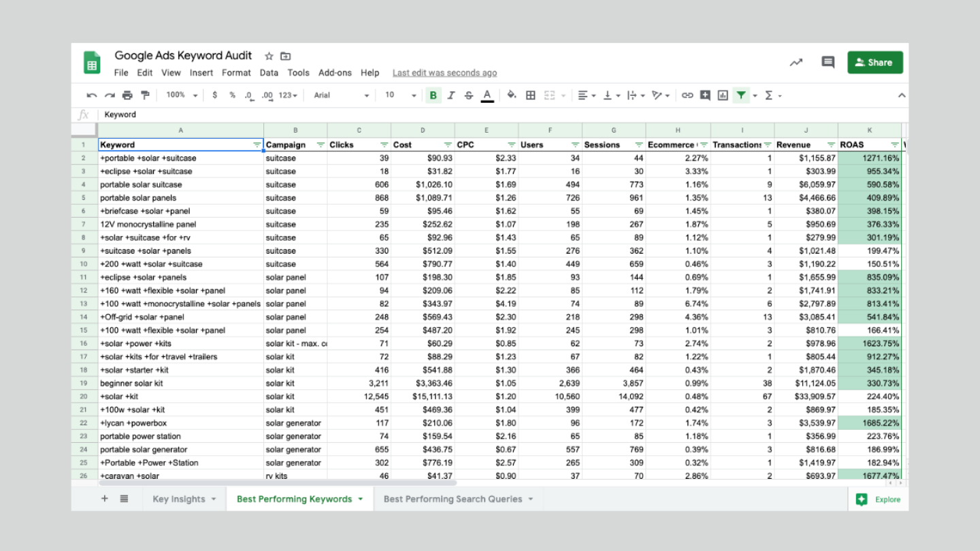
Task: Open the Format menu
Action: coord(236,73)
